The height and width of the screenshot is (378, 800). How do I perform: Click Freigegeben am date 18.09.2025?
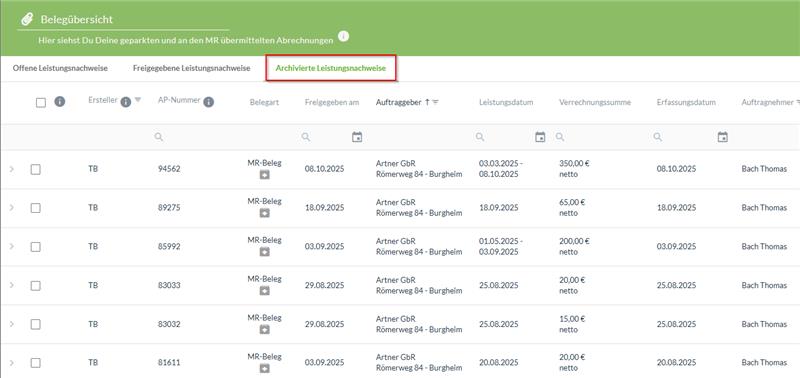pos(324,208)
